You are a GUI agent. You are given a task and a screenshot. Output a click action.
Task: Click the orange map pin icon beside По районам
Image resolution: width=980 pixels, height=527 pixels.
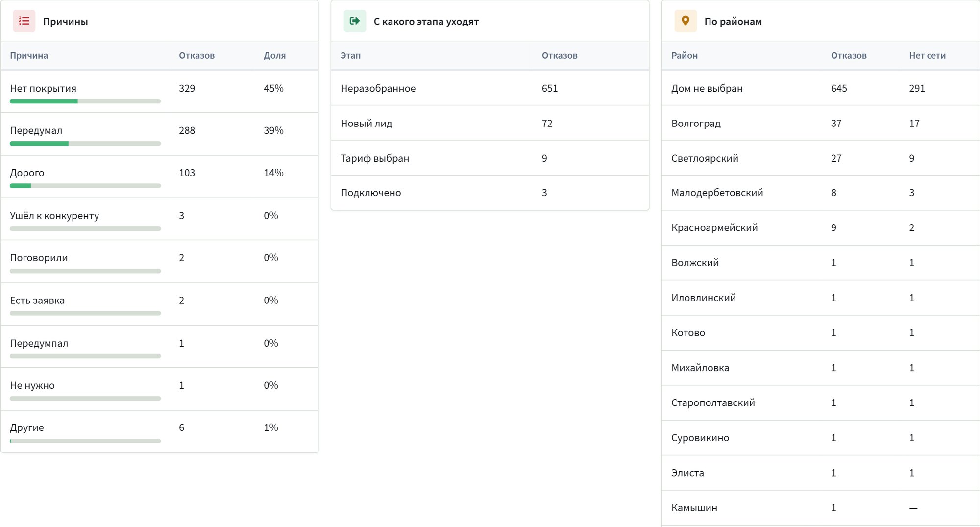tap(686, 21)
